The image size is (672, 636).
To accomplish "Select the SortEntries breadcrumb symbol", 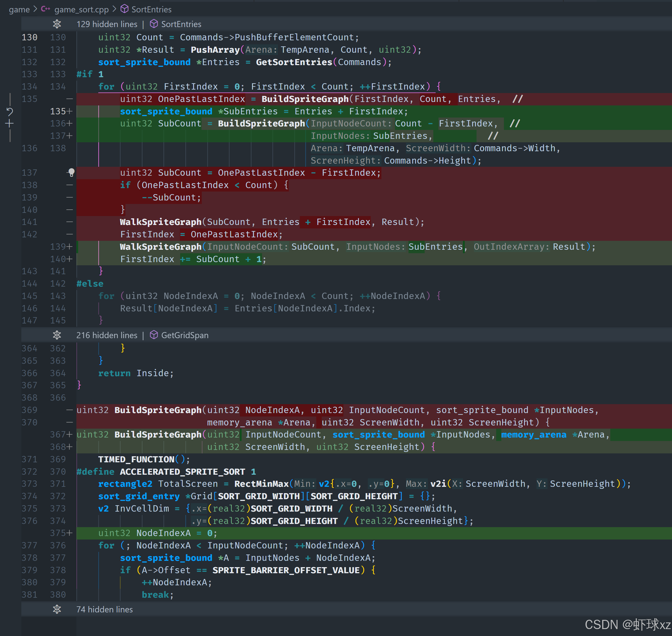I will (151, 10).
